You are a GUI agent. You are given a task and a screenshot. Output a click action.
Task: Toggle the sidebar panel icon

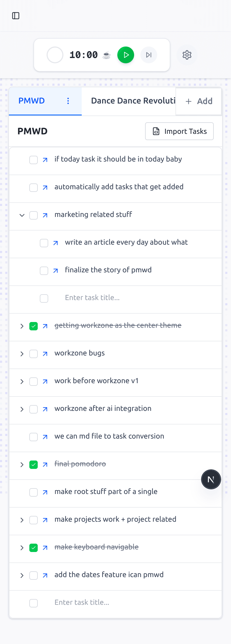[16, 16]
